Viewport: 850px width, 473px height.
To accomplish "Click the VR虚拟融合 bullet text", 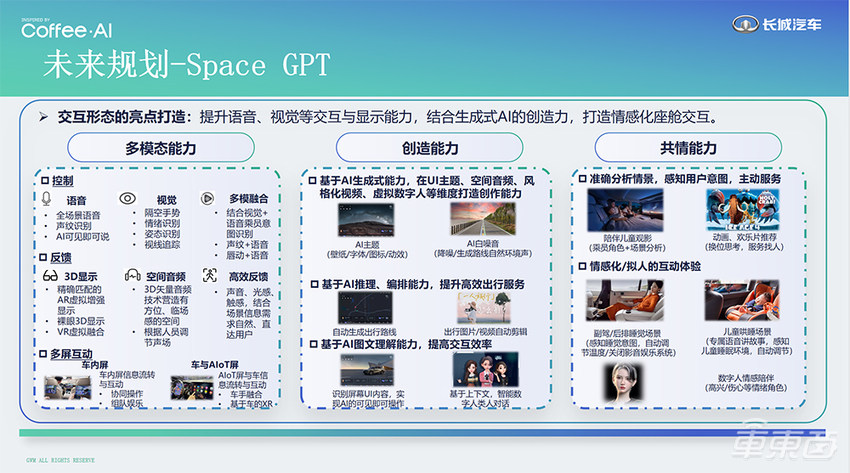I will click(81, 332).
